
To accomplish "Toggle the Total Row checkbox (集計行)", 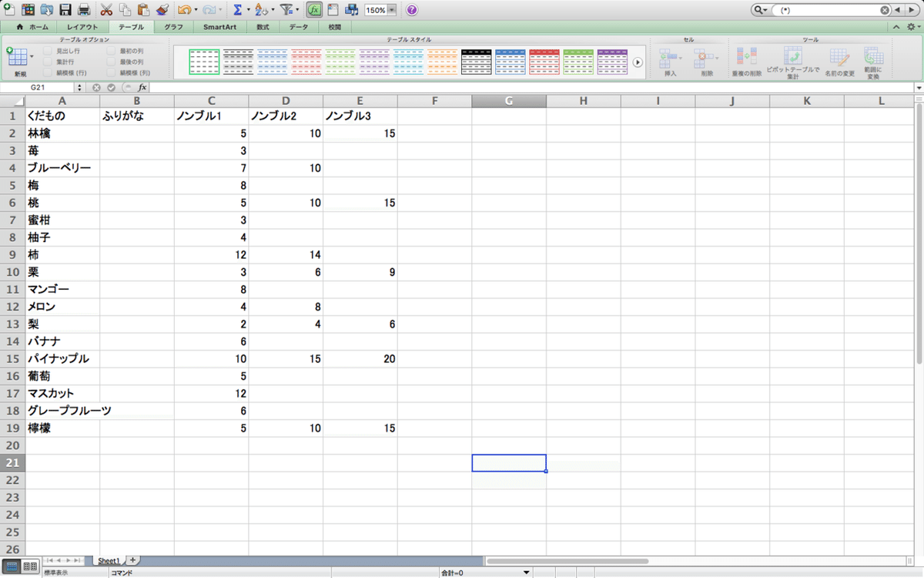I will 48,62.
